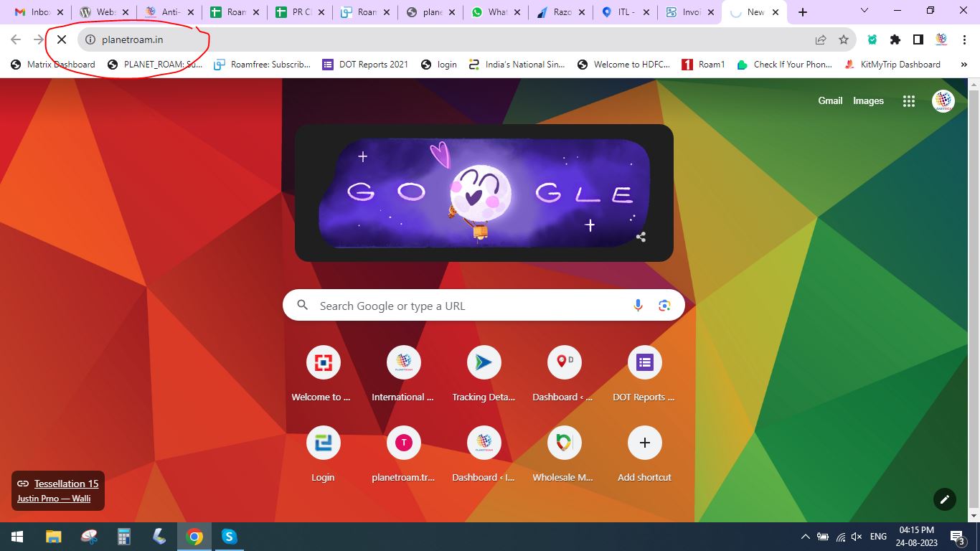The image size is (980, 551).
Task: Share the Google Doodle
Action: click(641, 237)
